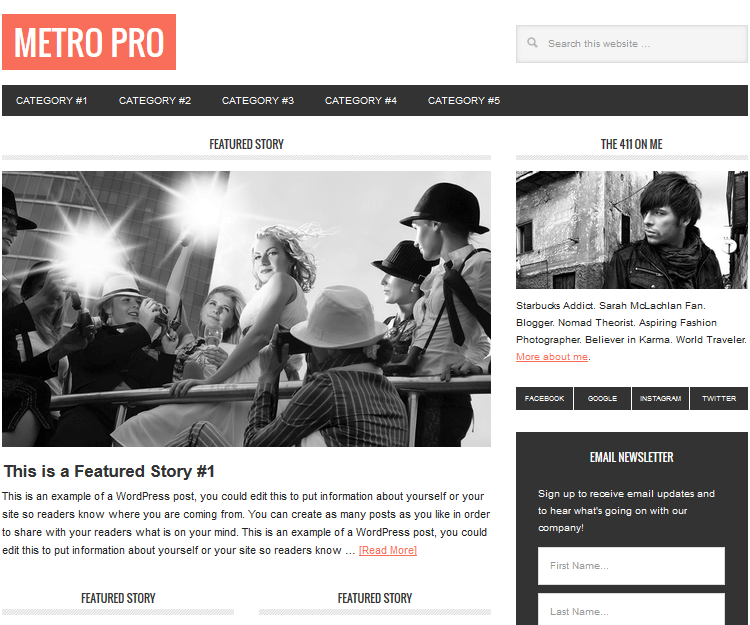The image size is (750, 625).
Task: Open Category #2 menu item
Action: (155, 100)
